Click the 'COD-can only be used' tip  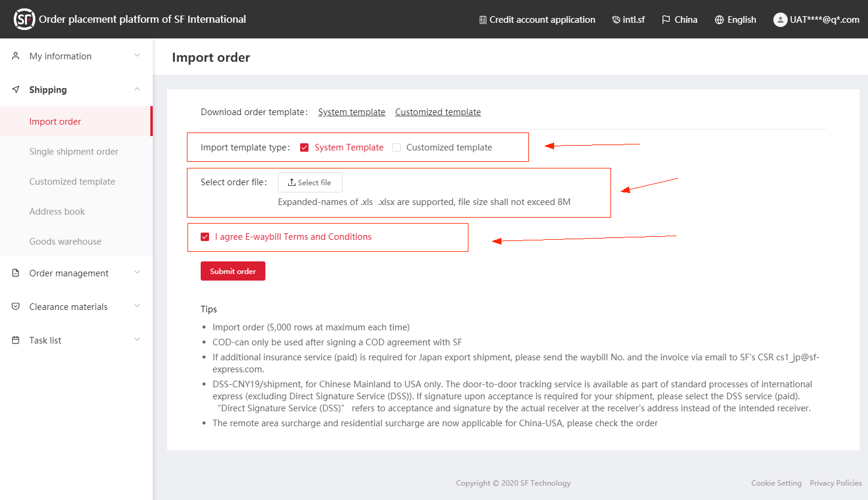[x=337, y=342]
